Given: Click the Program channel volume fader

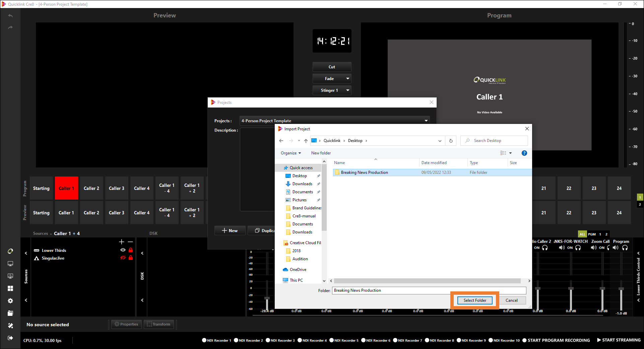Looking at the screenshot, I should coord(621,289).
